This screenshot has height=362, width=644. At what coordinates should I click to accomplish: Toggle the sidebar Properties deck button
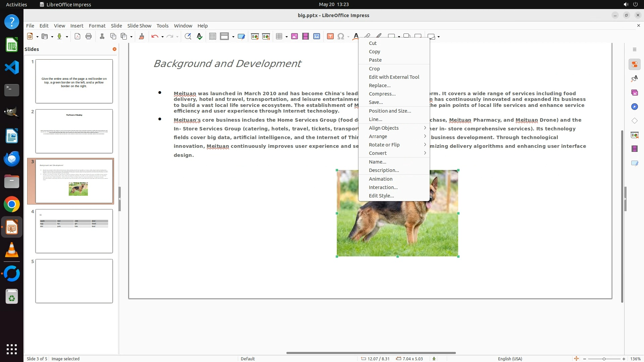(x=634, y=64)
